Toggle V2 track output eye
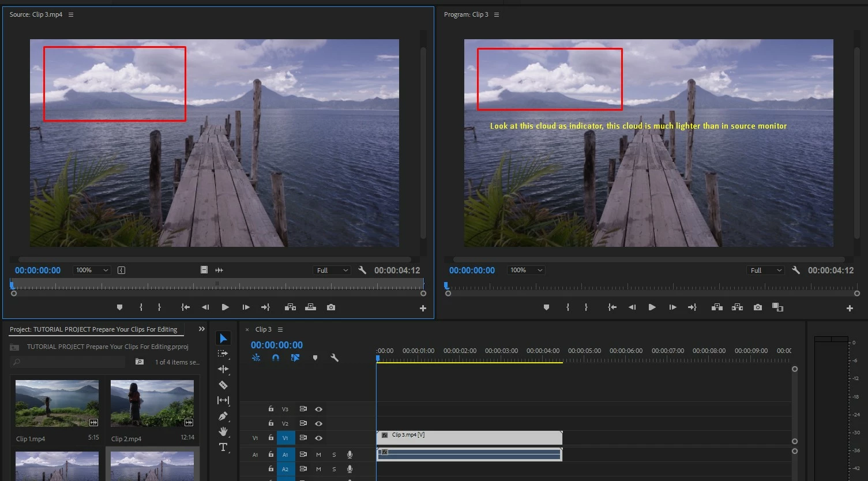The image size is (868, 481). click(318, 423)
